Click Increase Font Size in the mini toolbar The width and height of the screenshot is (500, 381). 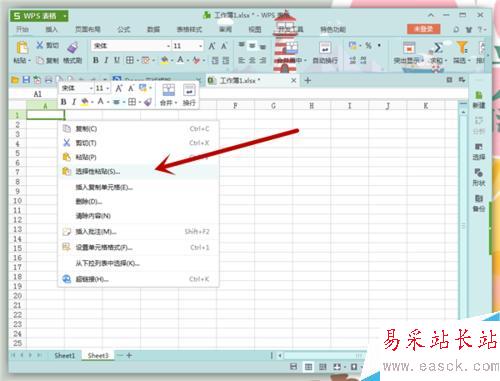[x=119, y=88]
